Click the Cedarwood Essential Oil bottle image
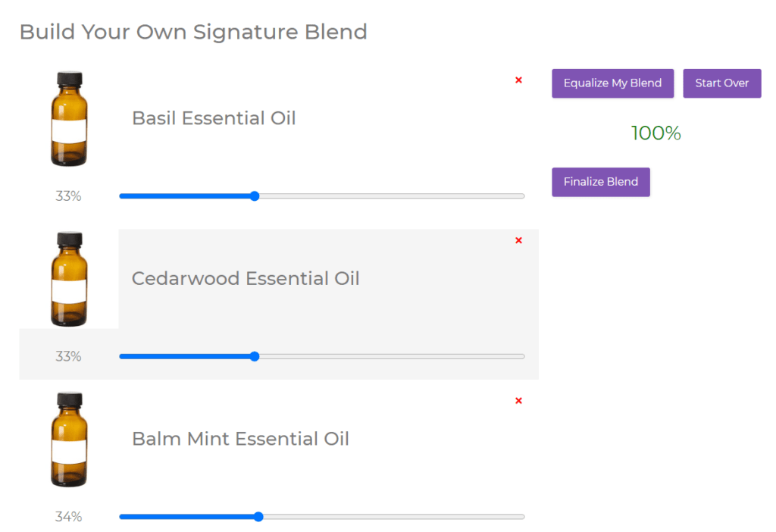The image size is (776, 532). 69,280
